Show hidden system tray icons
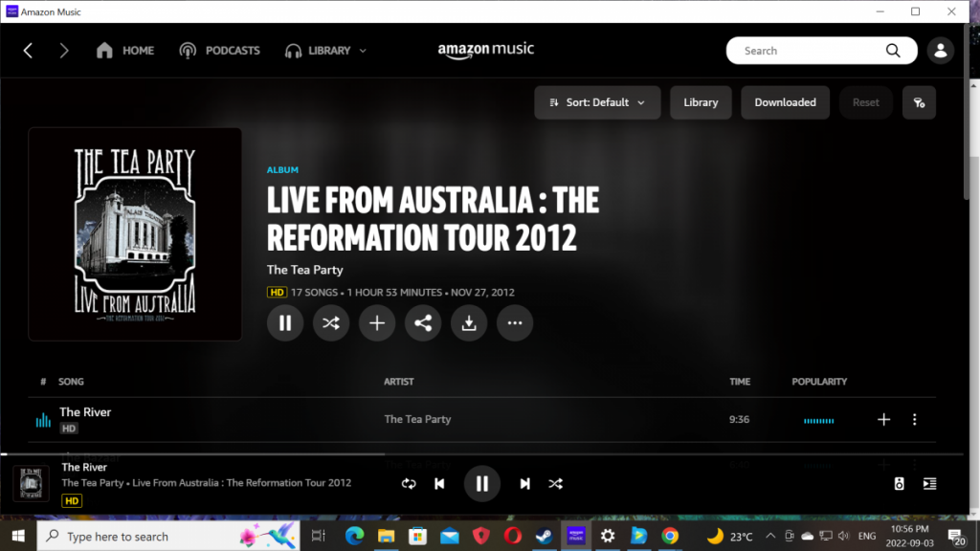Screen dimensions: 980x551 [x=770, y=536]
